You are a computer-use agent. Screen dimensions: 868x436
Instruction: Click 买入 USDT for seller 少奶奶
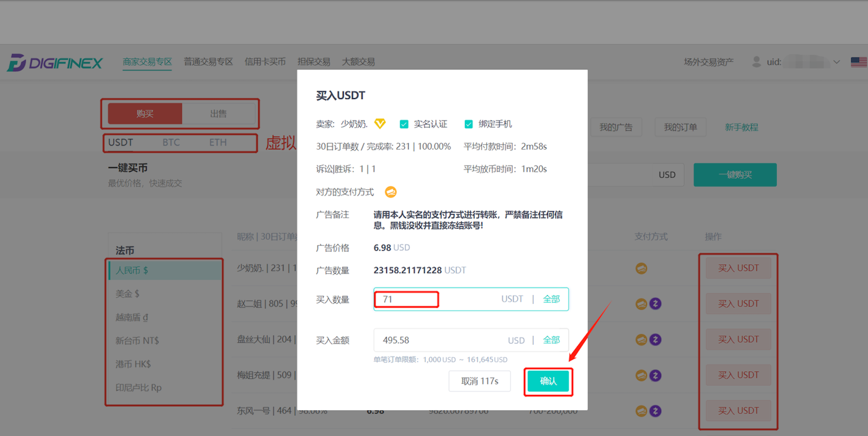coord(738,268)
